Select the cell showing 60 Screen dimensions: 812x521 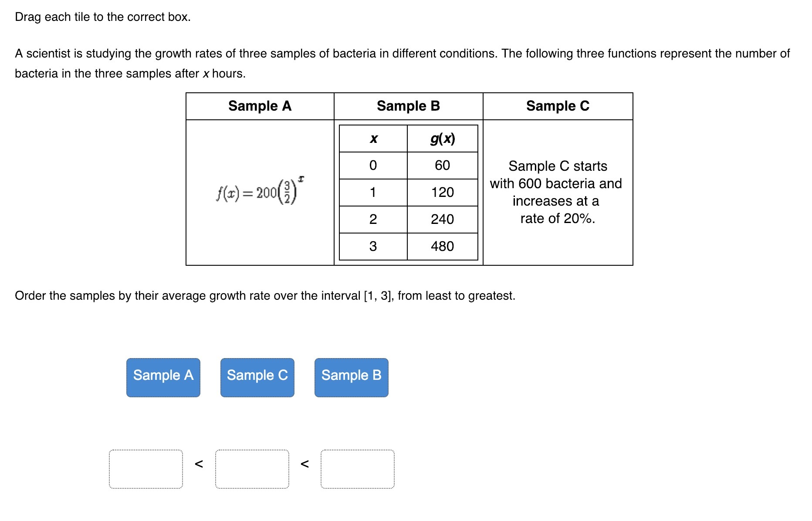point(443,166)
